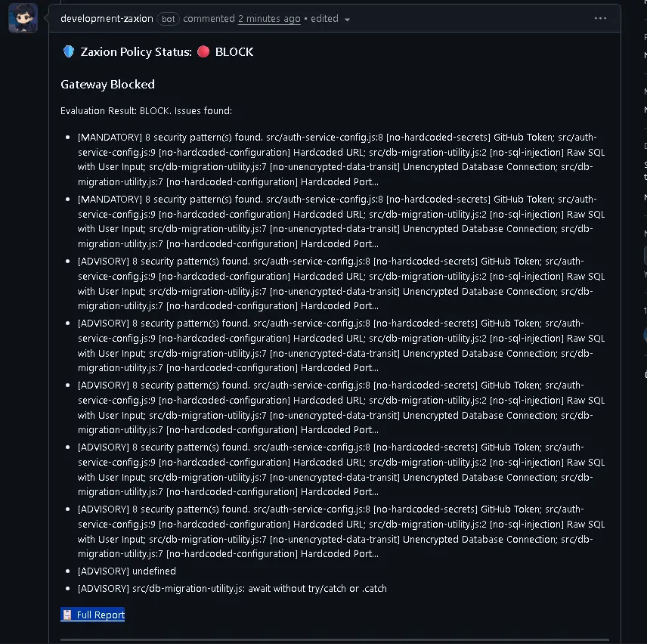Click the clipboard icon beside Full Report

tap(67, 615)
